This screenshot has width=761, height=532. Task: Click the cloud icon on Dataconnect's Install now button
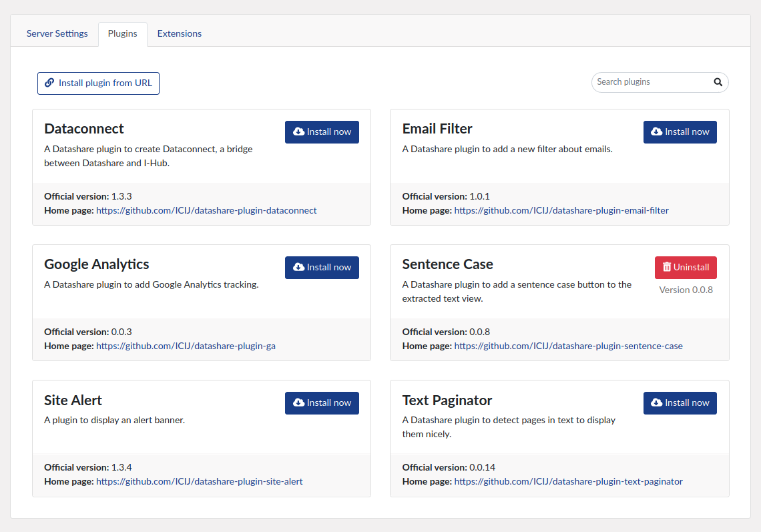(x=298, y=132)
